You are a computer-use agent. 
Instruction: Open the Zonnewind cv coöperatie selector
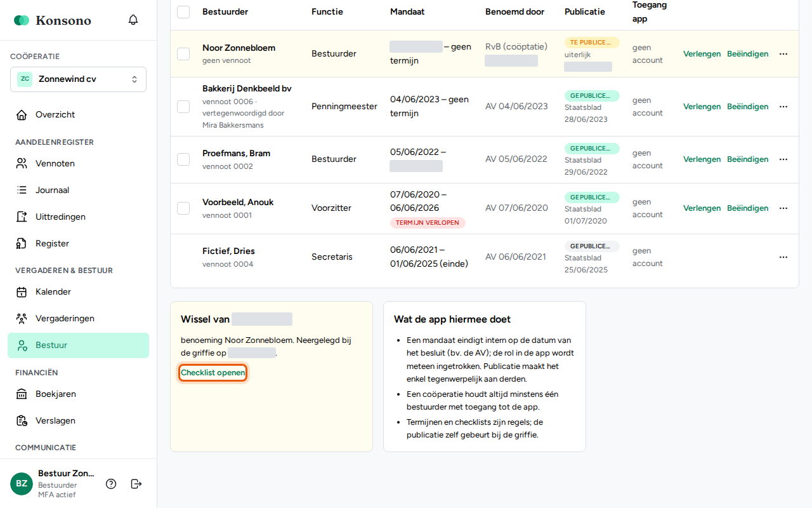pos(78,79)
